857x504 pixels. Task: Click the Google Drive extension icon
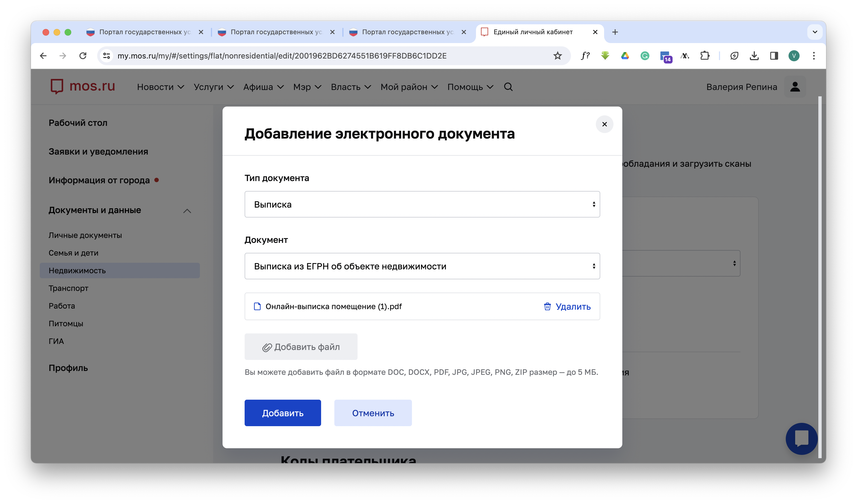coord(625,56)
